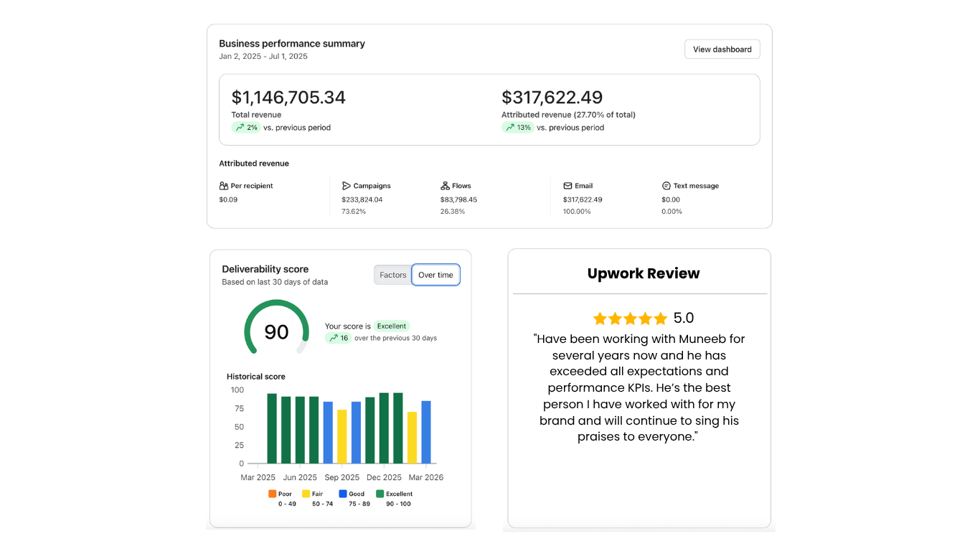The height and width of the screenshot is (551, 980).
Task: Click the Per recipient people icon
Action: coord(224,186)
